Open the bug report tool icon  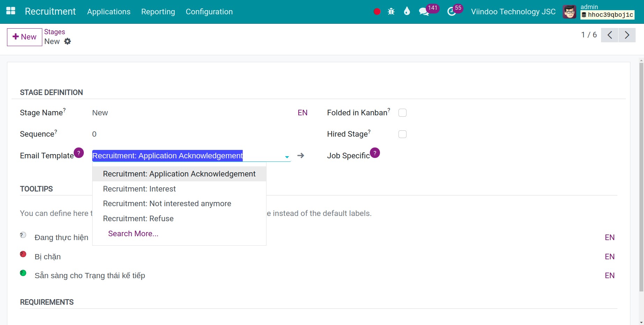pos(391,11)
